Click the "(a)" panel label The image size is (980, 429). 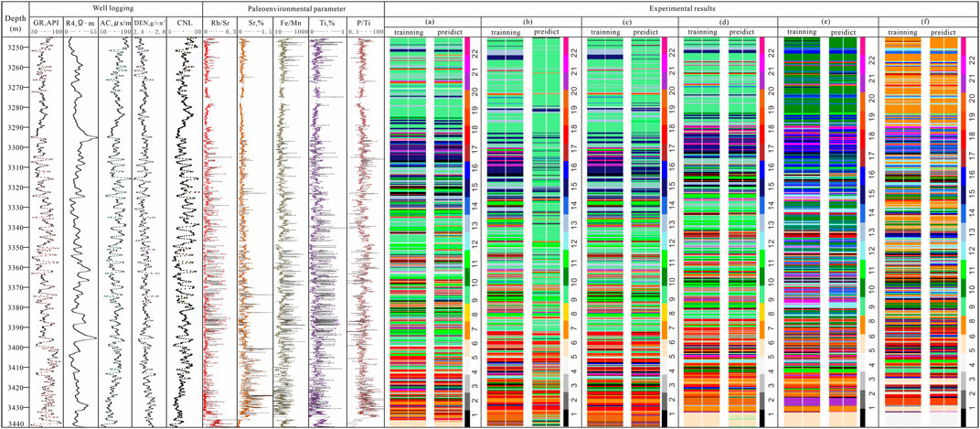pos(430,21)
